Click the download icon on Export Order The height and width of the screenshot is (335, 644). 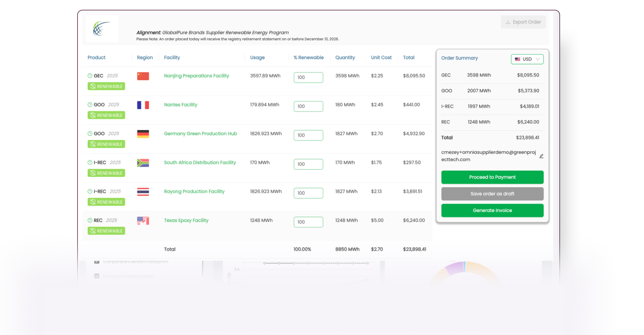pos(508,22)
